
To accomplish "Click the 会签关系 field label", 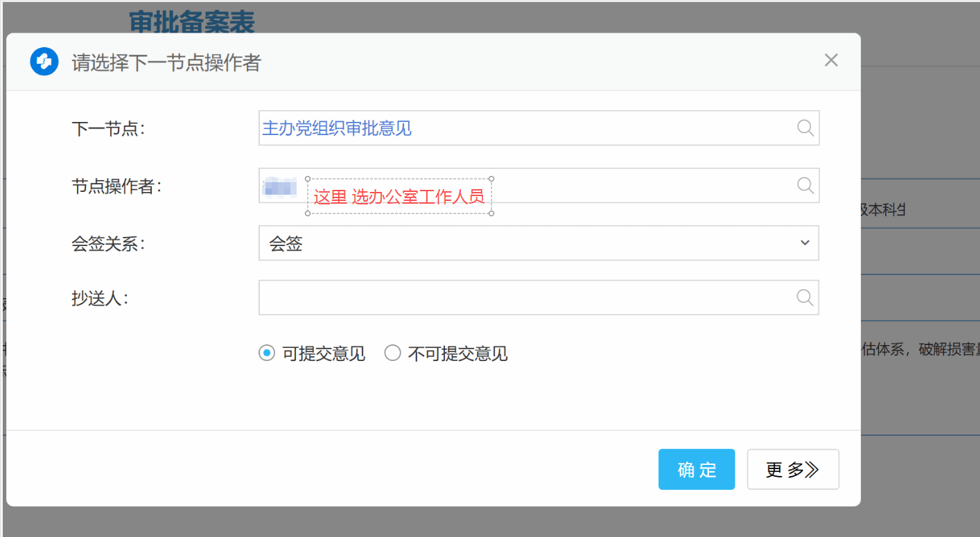I will click(x=108, y=244).
